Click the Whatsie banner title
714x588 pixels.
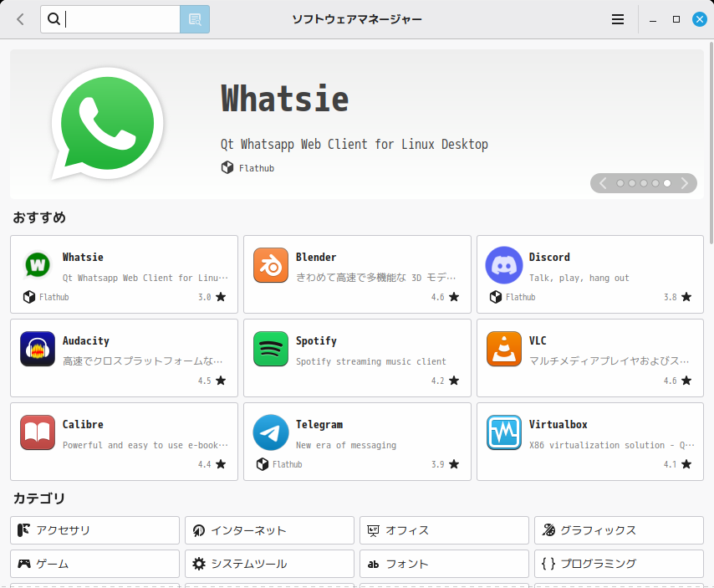(x=285, y=99)
